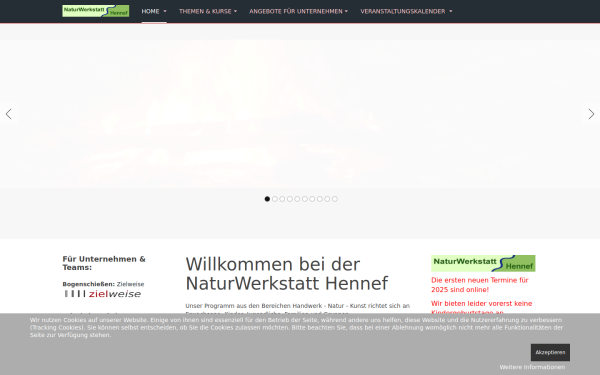This screenshot has height=375, width=600.
Task: Expand the ANGEBOTE FÜR UNTERNEHMEN dropdown caret
Action: [x=346, y=11]
